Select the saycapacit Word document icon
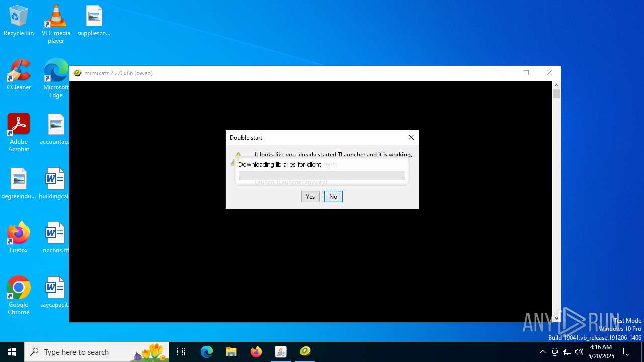 (x=55, y=293)
